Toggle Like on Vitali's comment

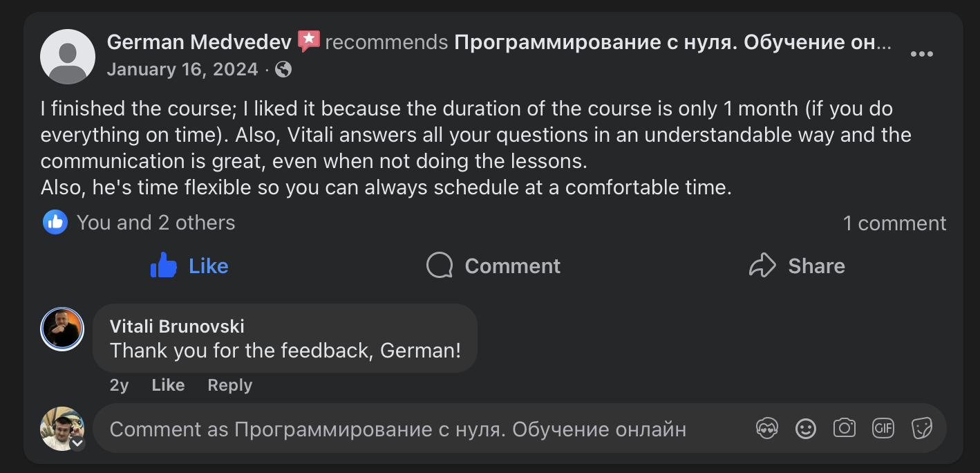pos(168,385)
